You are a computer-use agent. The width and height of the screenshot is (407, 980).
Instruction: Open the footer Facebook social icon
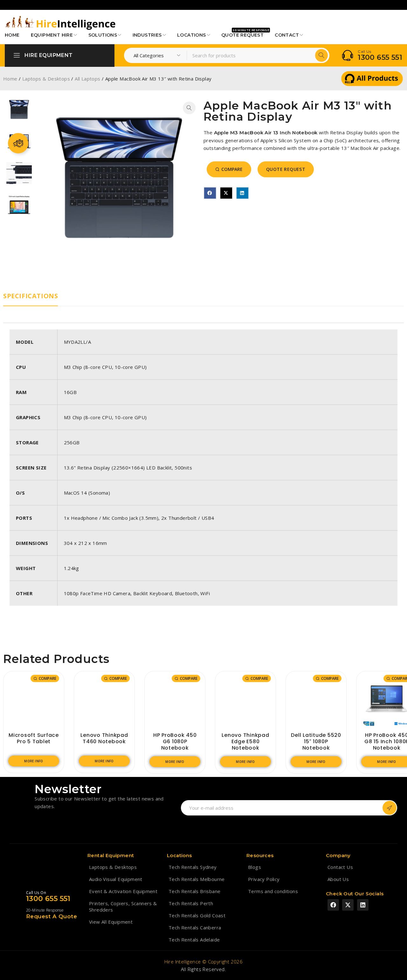click(x=333, y=905)
